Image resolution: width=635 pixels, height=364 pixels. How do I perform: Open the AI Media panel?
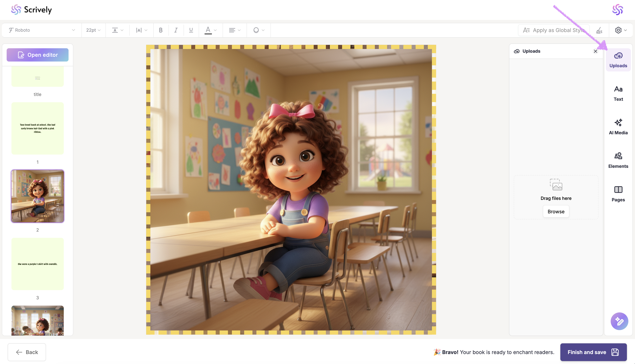click(x=618, y=127)
